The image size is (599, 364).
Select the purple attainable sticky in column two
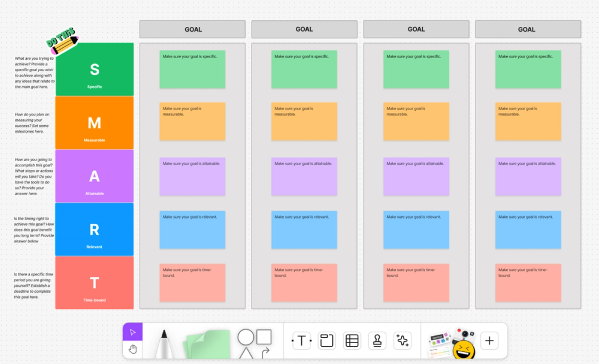click(304, 175)
